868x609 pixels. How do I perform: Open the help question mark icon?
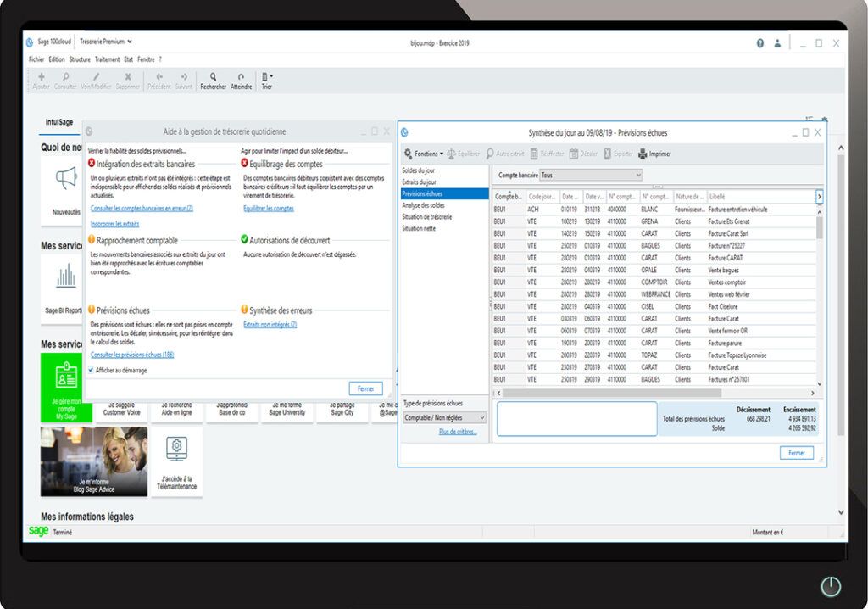coord(760,42)
